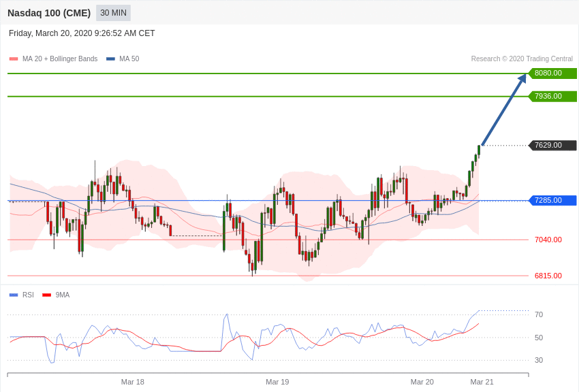Viewport: 579px width, 392px height.
Task: Select the Mar 21 date marker
Action: 482,382
